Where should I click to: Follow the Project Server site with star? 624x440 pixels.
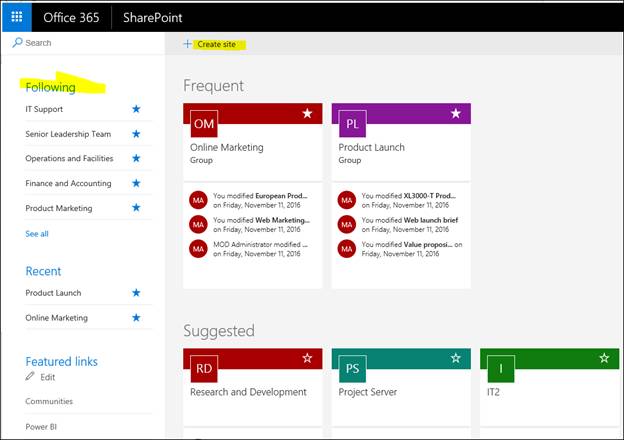click(456, 358)
